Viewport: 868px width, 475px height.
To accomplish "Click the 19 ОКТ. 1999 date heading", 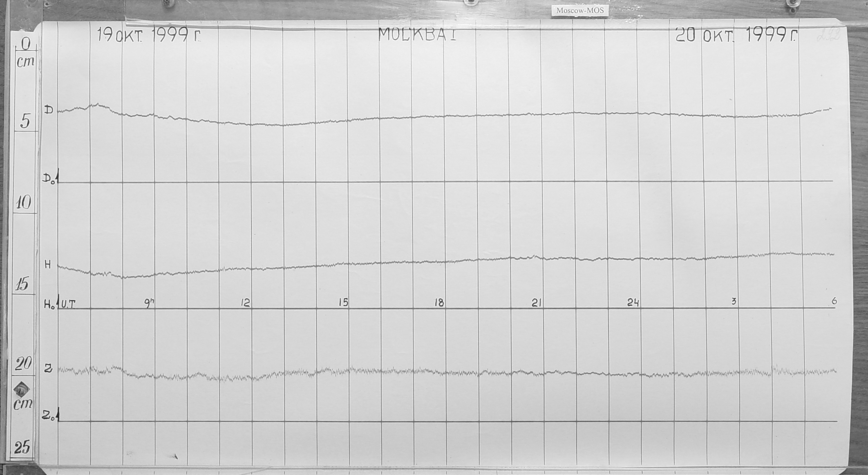I will (149, 35).
